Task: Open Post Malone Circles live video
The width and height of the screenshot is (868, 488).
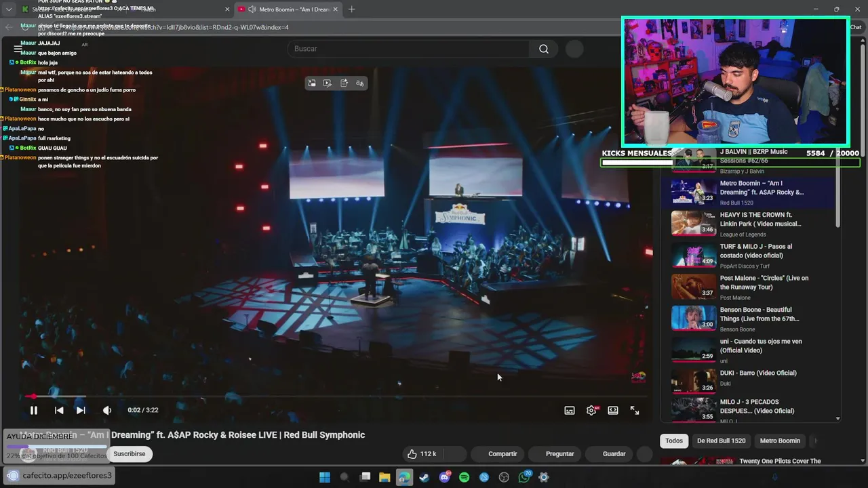Action: pyautogui.click(x=749, y=287)
